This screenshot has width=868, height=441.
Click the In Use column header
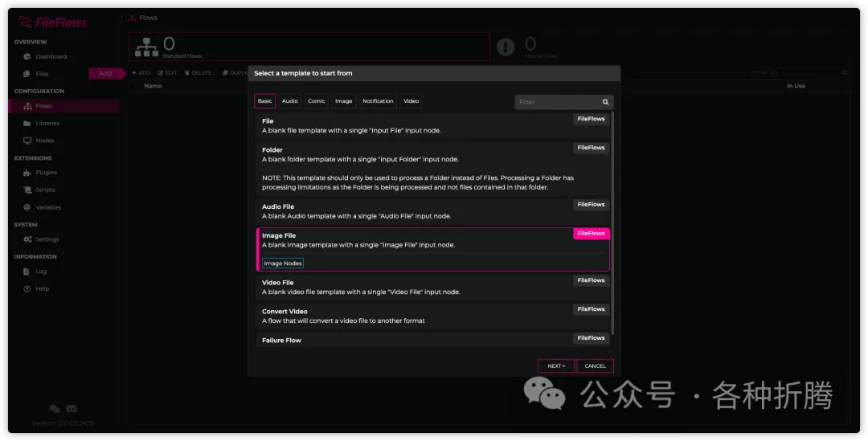click(x=796, y=86)
